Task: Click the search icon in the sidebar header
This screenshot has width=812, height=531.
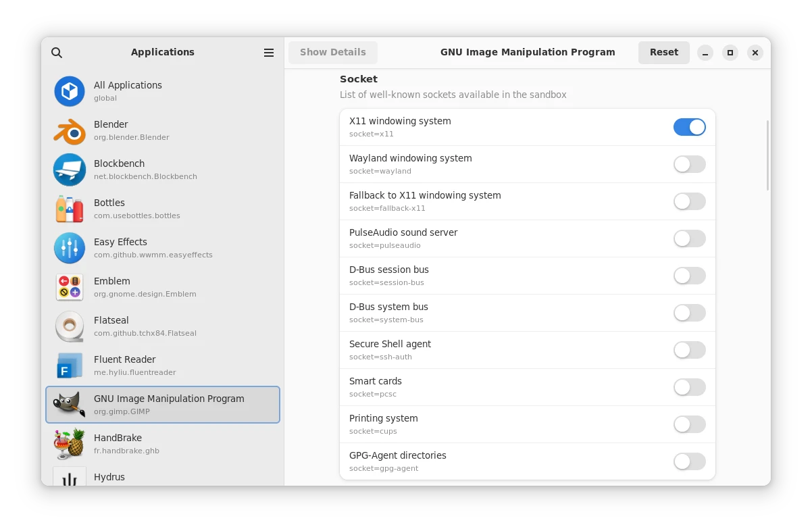Action: 57,53
